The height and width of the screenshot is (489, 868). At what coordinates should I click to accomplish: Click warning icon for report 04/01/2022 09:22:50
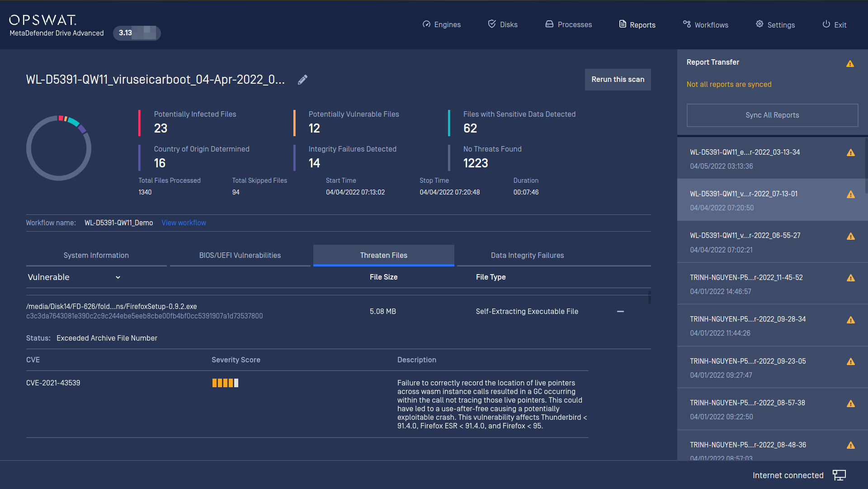coord(851,404)
